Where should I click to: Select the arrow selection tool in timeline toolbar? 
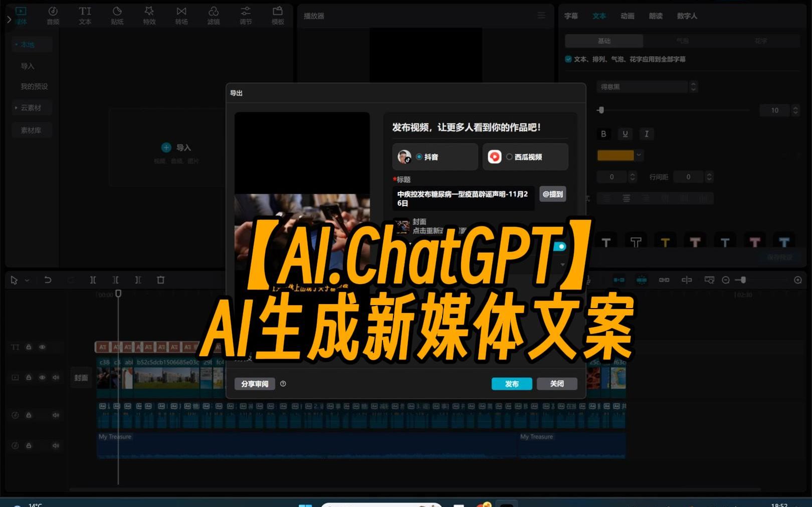coord(14,281)
